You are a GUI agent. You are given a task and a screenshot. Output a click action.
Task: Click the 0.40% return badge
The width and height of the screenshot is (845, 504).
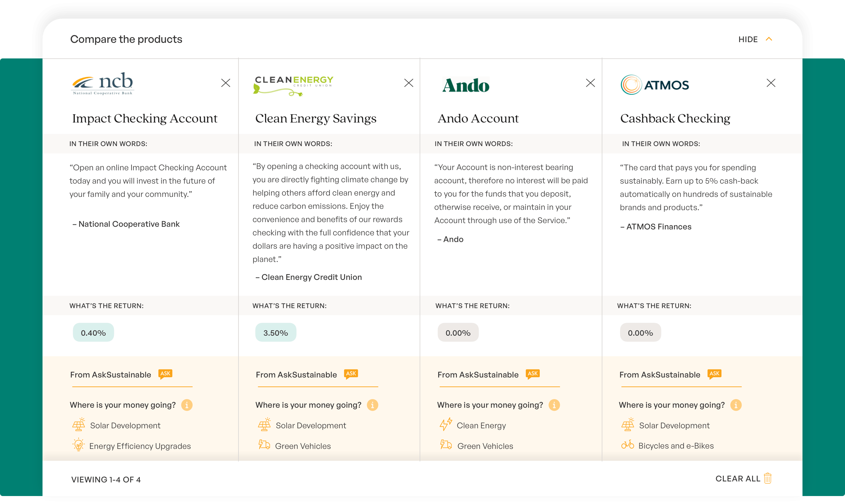(x=93, y=332)
